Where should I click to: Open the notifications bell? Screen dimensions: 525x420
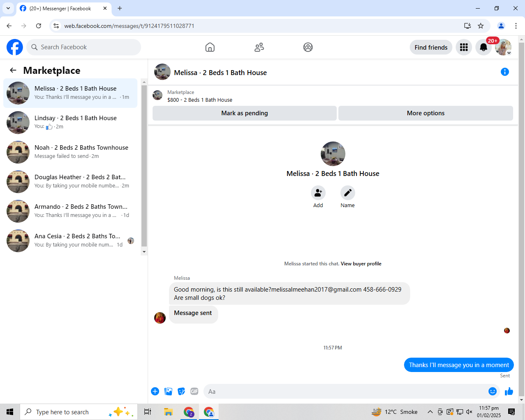click(484, 47)
